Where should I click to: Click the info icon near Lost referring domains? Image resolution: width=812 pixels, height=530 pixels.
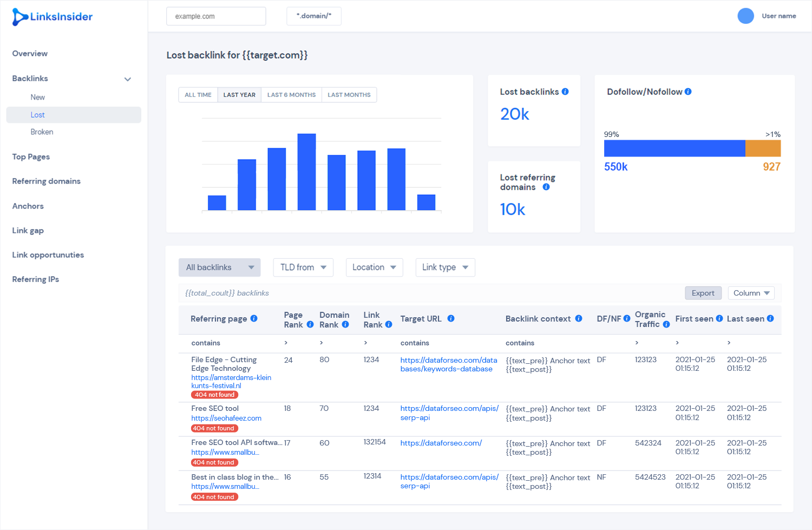click(546, 187)
